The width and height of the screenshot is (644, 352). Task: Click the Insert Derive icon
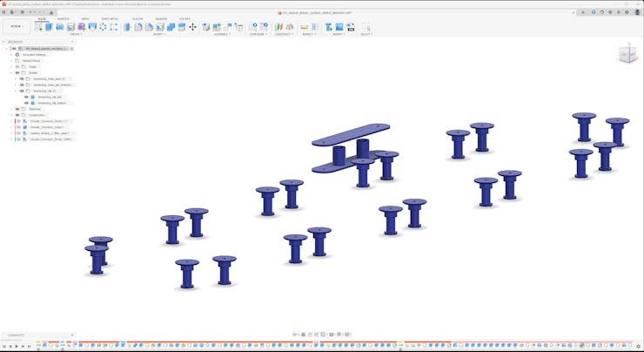click(x=329, y=27)
